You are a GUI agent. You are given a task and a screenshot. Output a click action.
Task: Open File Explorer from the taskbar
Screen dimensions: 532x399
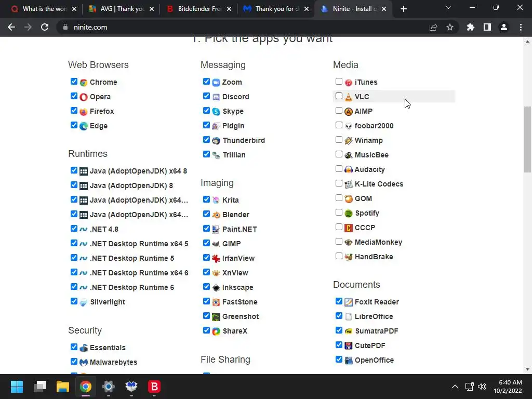coord(63,387)
